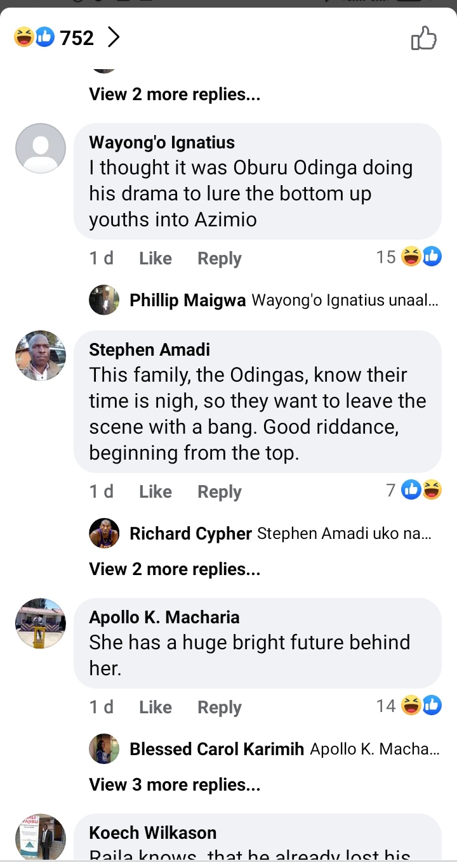
Task: Tap the thumbs-up like icon at top right
Action: click(x=424, y=38)
